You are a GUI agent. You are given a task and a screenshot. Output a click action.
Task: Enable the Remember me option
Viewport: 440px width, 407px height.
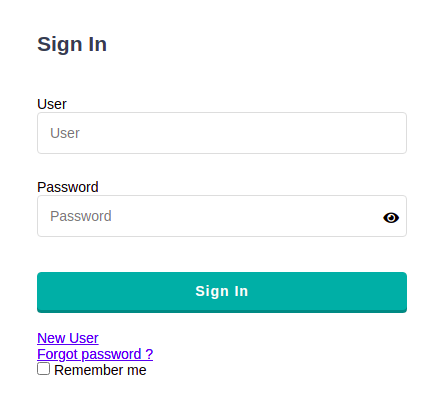pos(43,369)
